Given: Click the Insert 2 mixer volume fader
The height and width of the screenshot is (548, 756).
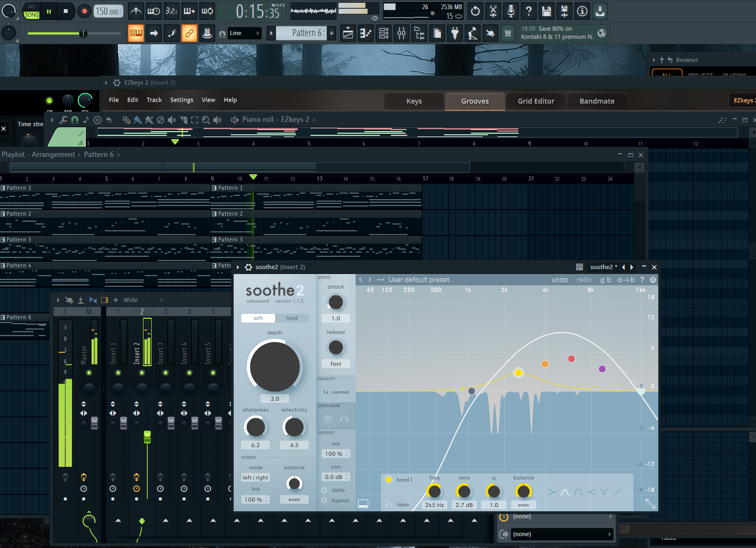Looking at the screenshot, I should pos(147,437).
